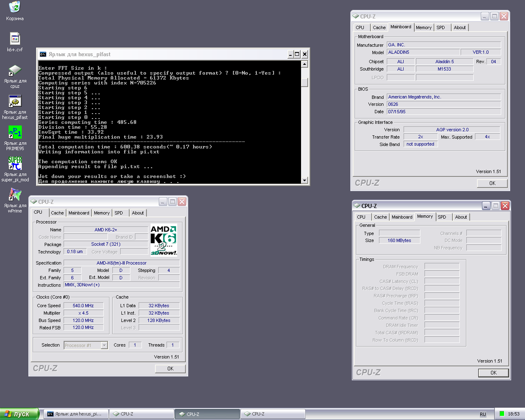
Task: Open the PRIME95 desktop shortcut
Action: click(x=15, y=139)
